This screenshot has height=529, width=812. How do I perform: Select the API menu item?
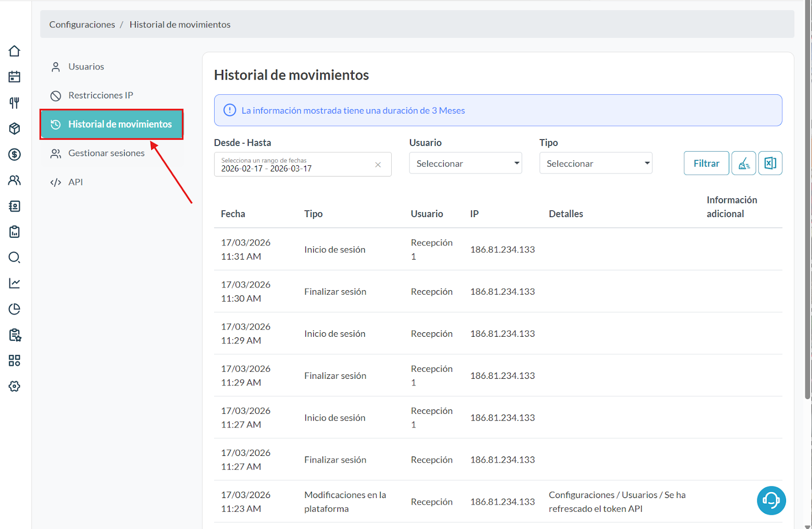[x=75, y=182]
